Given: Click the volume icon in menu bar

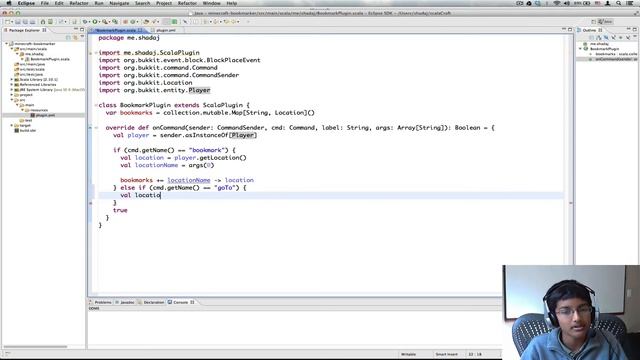Looking at the screenshot, I should [x=567, y=3].
